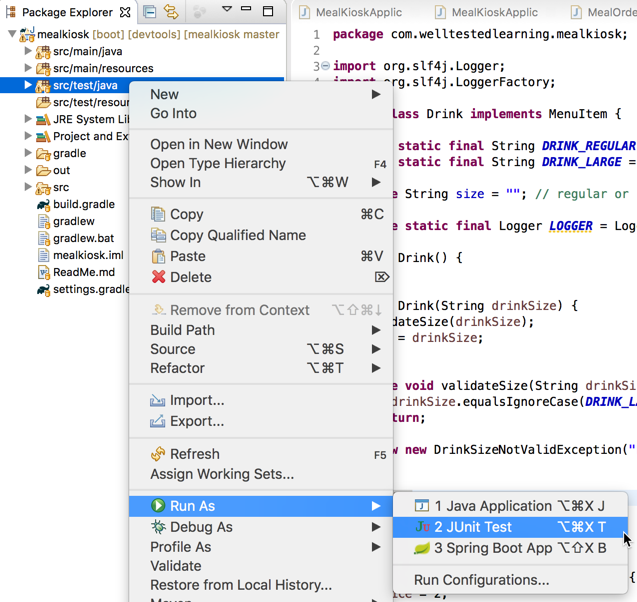Click Copy Qualified Name entry
Image resolution: width=637 pixels, height=602 pixels.
tap(261, 235)
